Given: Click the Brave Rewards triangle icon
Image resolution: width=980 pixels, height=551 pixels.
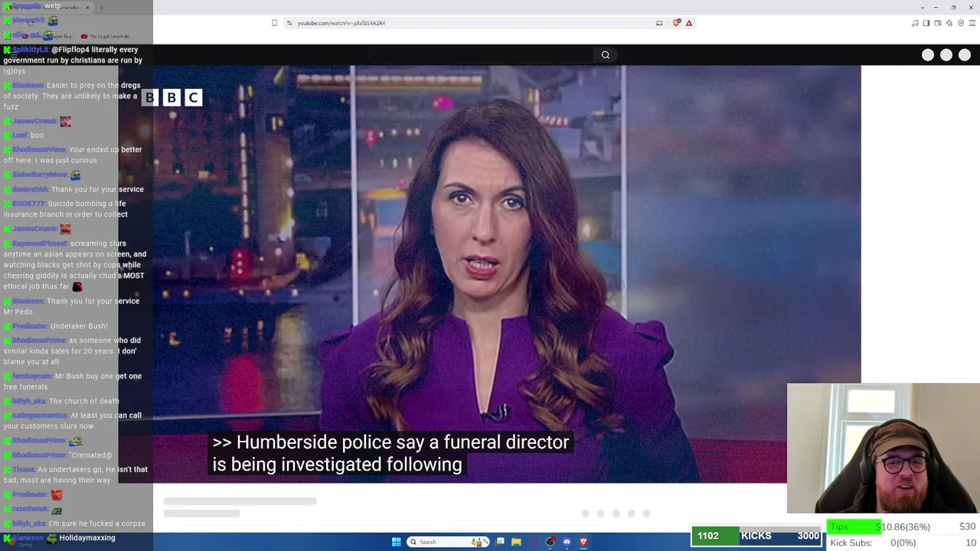Looking at the screenshot, I should [689, 23].
